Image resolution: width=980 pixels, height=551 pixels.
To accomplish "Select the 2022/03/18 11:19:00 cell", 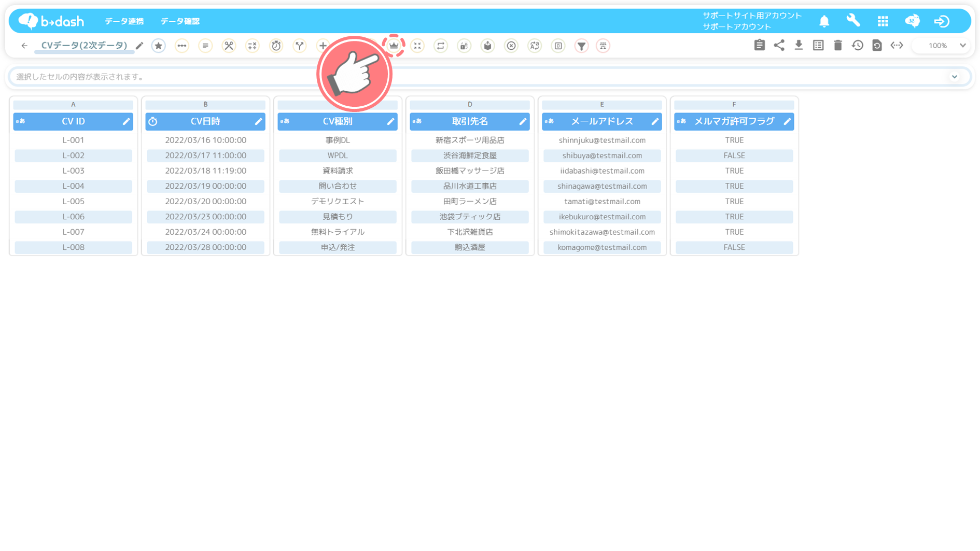I will coord(205,171).
